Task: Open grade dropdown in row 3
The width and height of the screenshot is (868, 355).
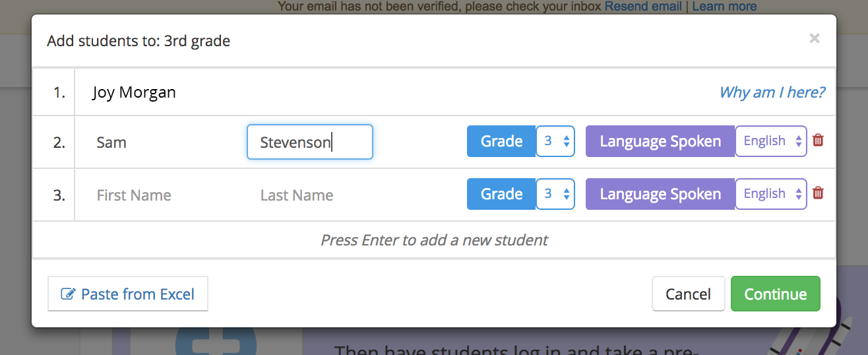Action: (x=555, y=194)
